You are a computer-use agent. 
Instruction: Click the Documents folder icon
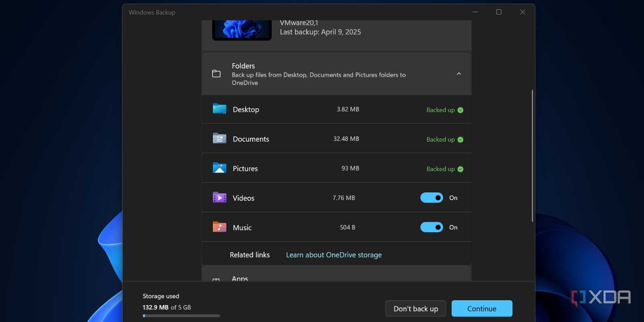[219, 138]
